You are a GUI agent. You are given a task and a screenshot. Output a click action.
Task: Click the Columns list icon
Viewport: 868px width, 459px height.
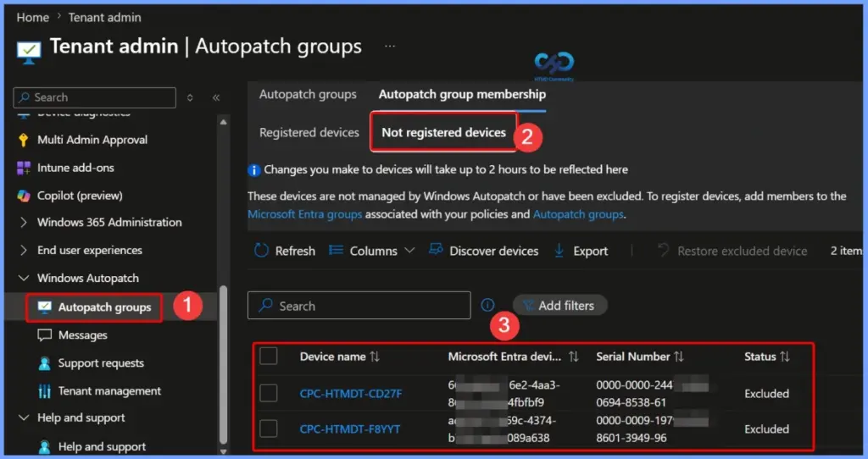pos(336,251)
